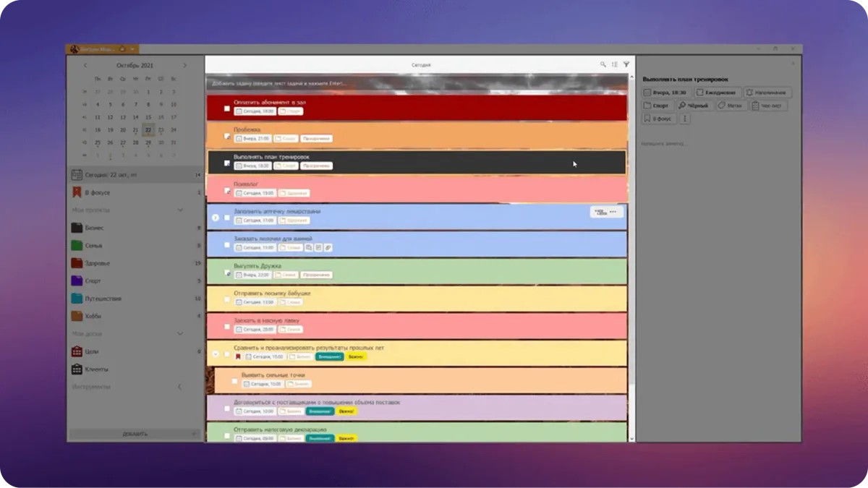Open the Цели board icon
Screen dimensions: 868x488
pos(77,351)
